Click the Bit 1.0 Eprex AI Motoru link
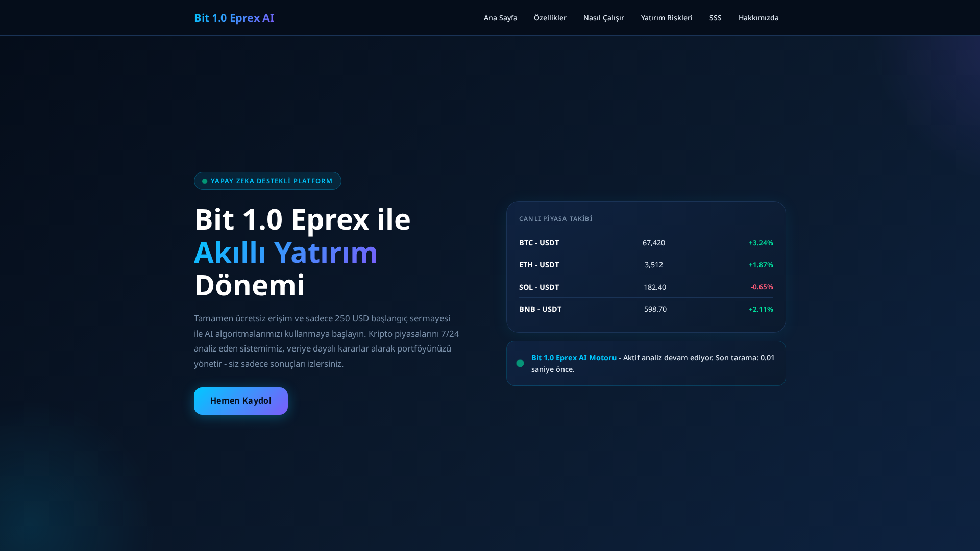This screenshot has height=551, width=980. point(573,357)
